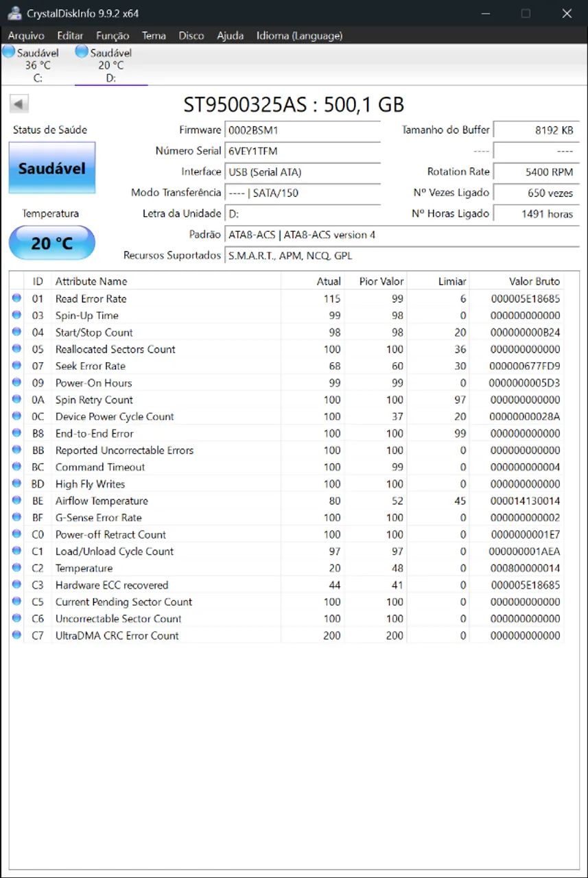588x878 pixels.
Task: Click the Padrão field ATA8-ACS
Action: click(x=402, y=235)
